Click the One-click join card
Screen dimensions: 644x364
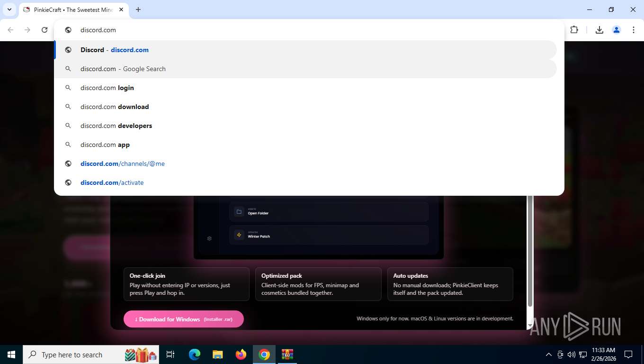pyautogui.click(x=187, y=284)
